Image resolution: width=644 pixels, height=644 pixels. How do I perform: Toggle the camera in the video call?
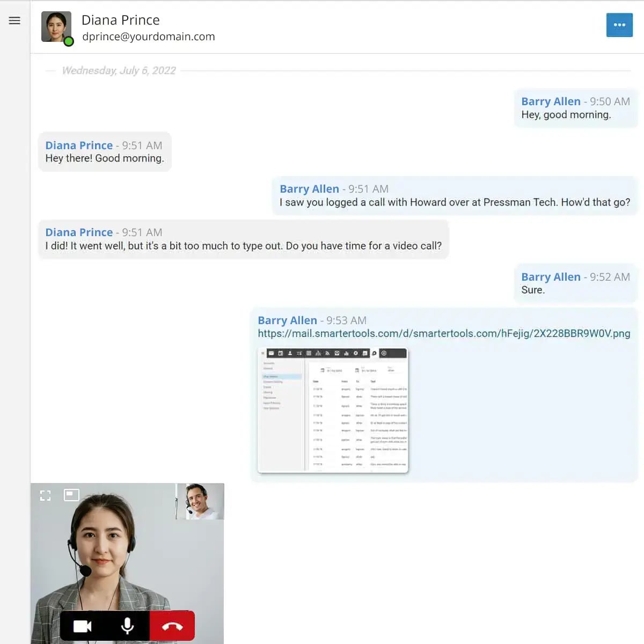82,626
